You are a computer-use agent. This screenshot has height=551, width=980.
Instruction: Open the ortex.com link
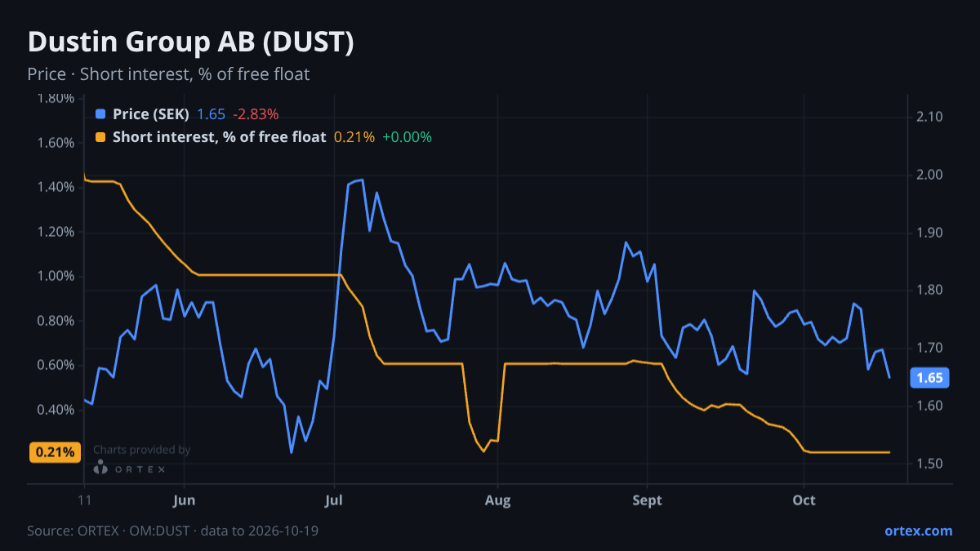tap(918, 531)
